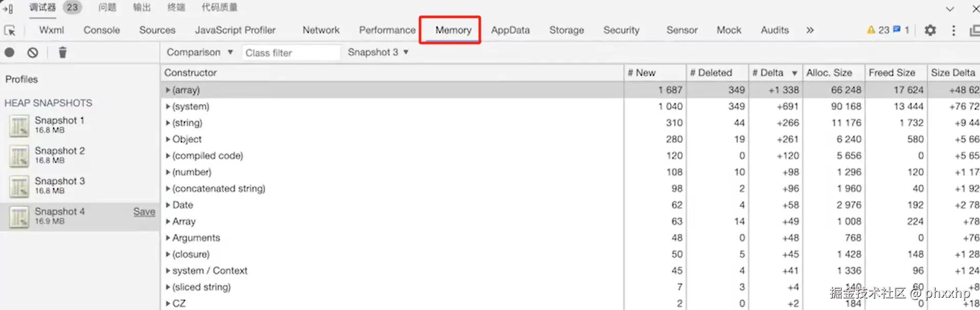Click the element inspector arrow icon
The image size is (980, 310).
point(10,31)
